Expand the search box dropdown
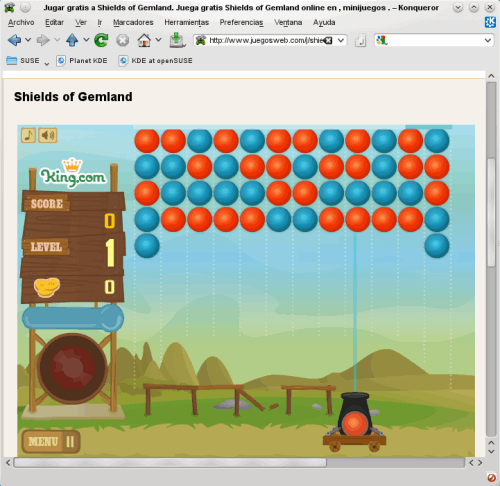500x486 pixels. point(487,41)
